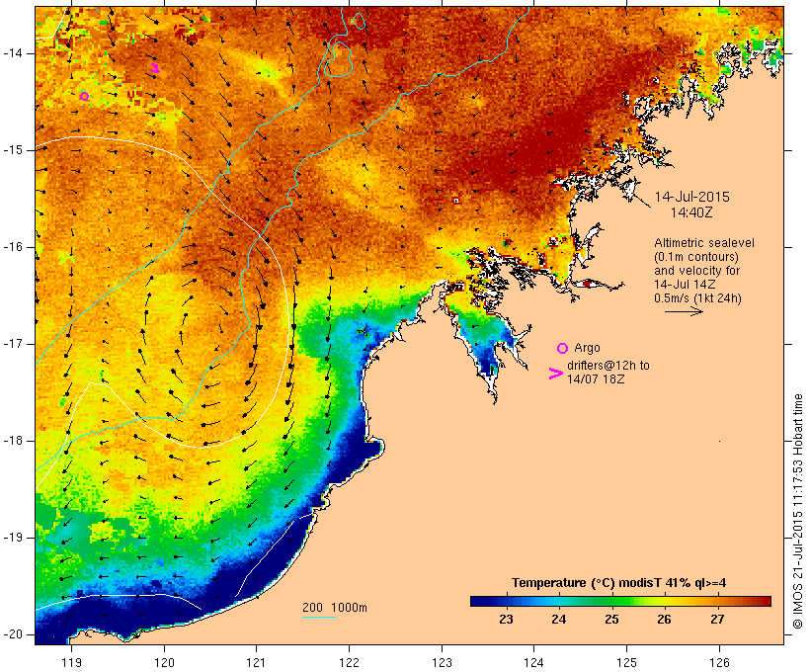Click the IMOS copyright timestamp text
The image size is (810, 672).
[x=797, y=511]
